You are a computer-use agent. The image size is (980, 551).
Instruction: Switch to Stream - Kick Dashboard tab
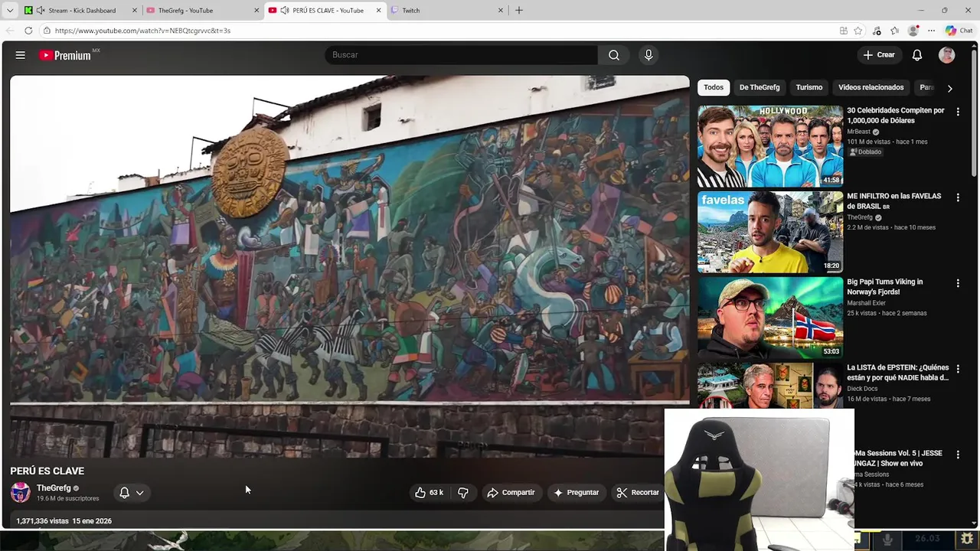pos(82,10)
